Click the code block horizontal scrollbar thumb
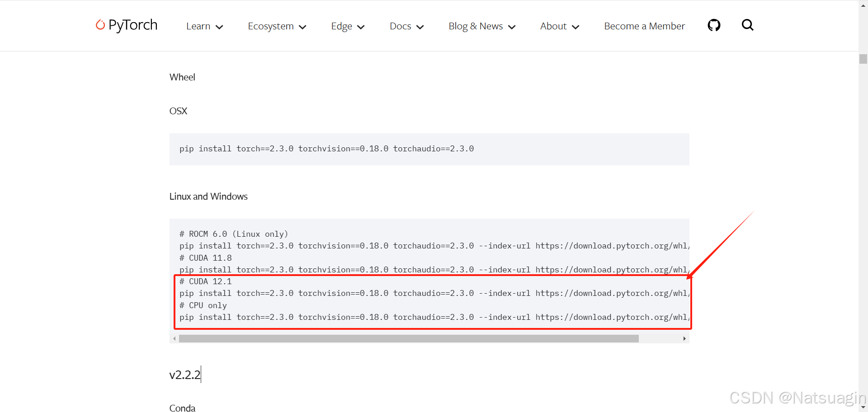The height and width of the screenshot is (412, 868). point(409,339)
